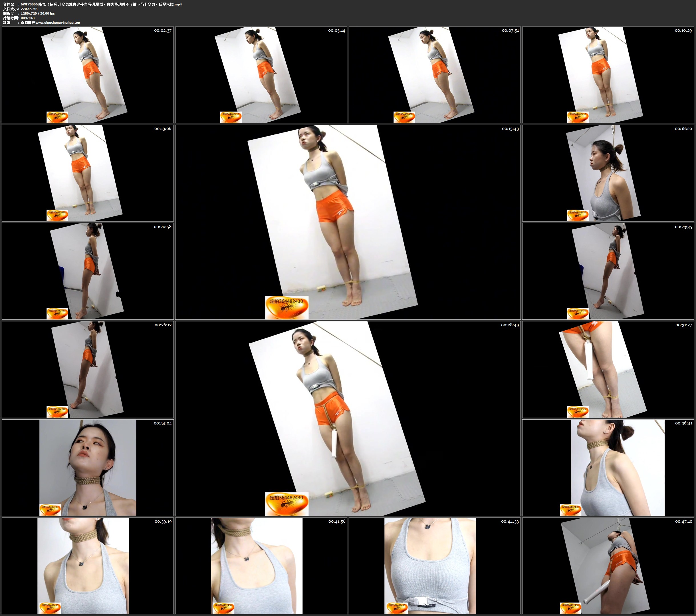Click the thumbnail at timestamp 00:02:37

[88, 75]
